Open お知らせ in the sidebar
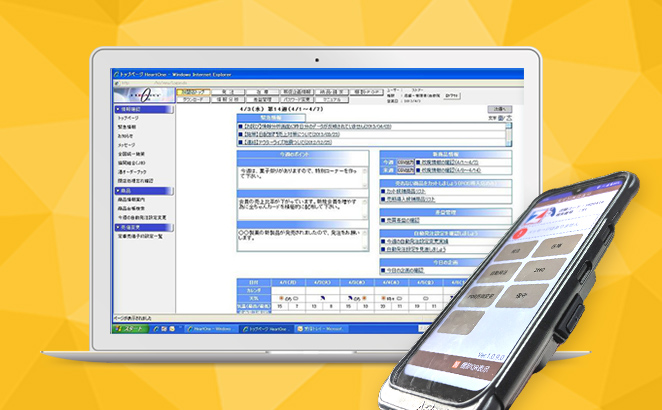 tap(125, 136)
